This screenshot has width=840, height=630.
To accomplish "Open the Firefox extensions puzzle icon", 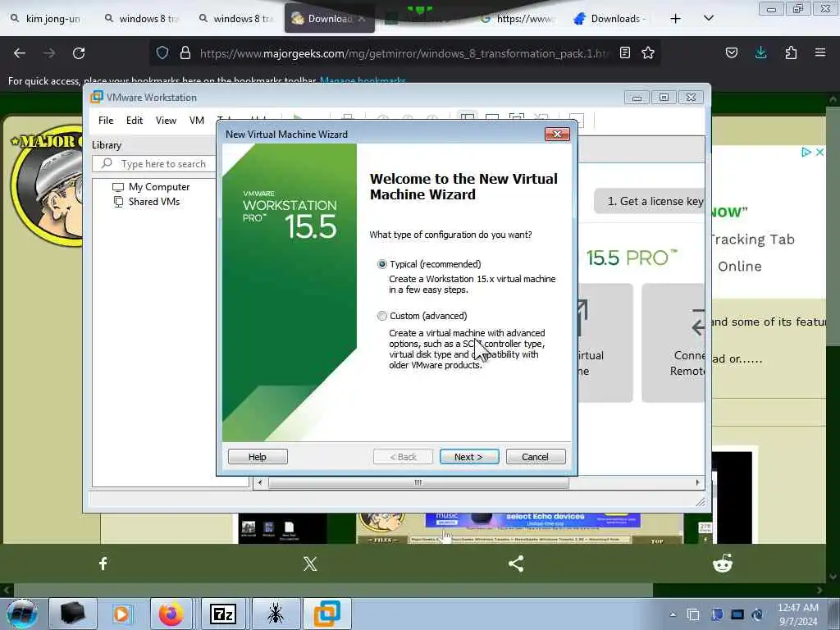I will point(791,52).
